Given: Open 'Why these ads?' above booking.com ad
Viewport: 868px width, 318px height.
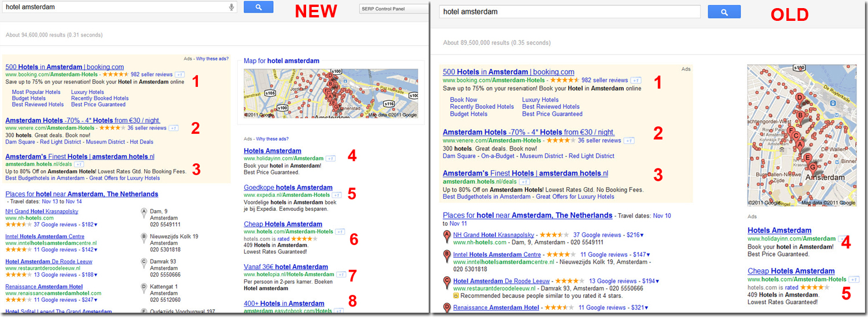Looking at the screenshot, I should 213,59.
